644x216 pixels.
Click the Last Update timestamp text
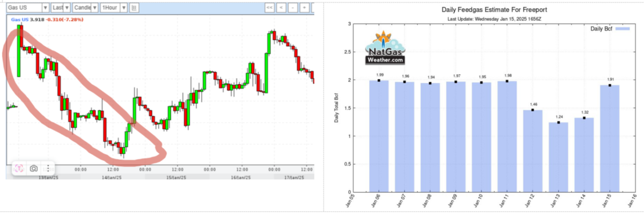(x=494, y=19)
